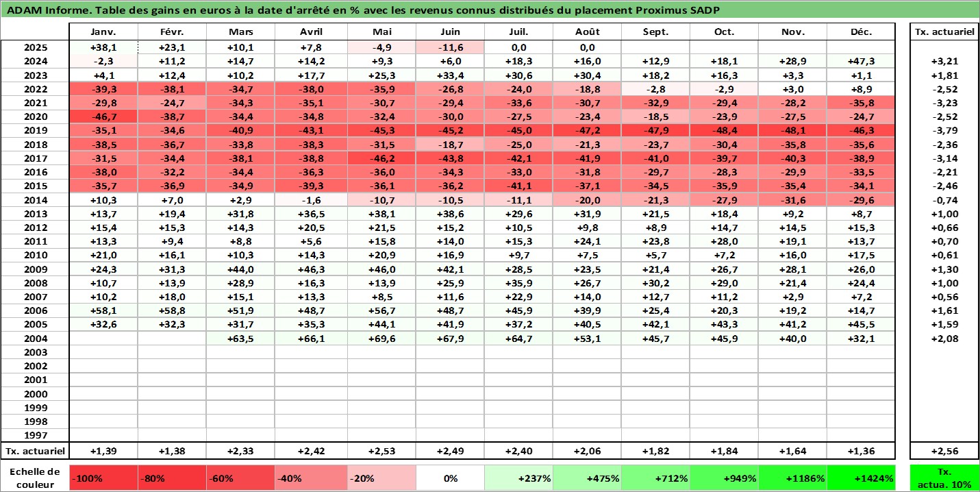Select the 2004 year row label
Screen dimensions: 980x492
tap(35, 339)
